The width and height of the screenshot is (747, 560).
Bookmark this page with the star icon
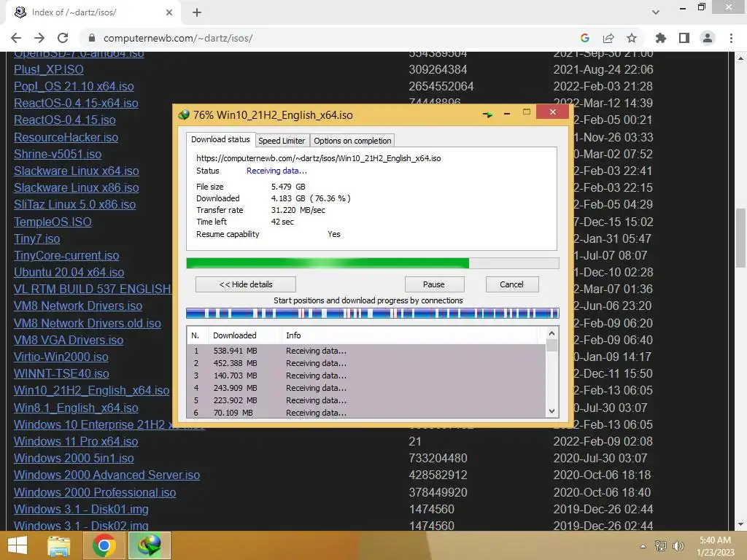(632, 38)
